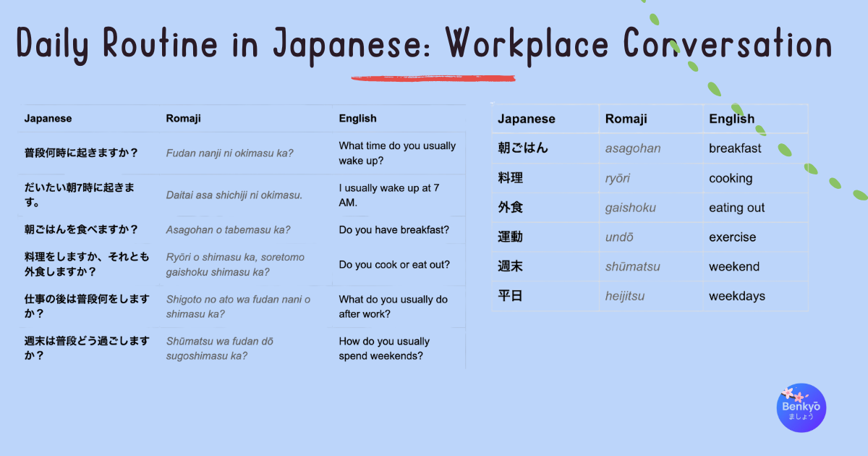
Task: Click the 'breakfast' English cell
Action: 735,148
